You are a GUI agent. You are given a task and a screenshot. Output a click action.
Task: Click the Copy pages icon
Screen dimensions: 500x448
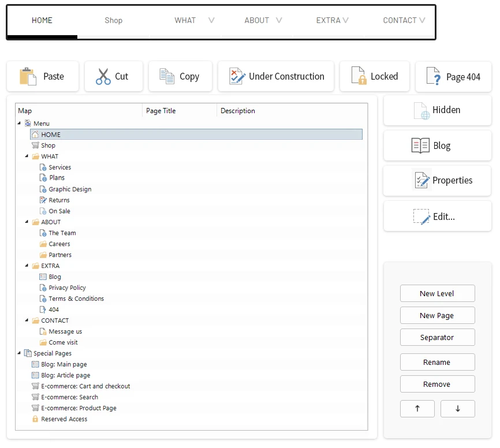click(167, 76)
